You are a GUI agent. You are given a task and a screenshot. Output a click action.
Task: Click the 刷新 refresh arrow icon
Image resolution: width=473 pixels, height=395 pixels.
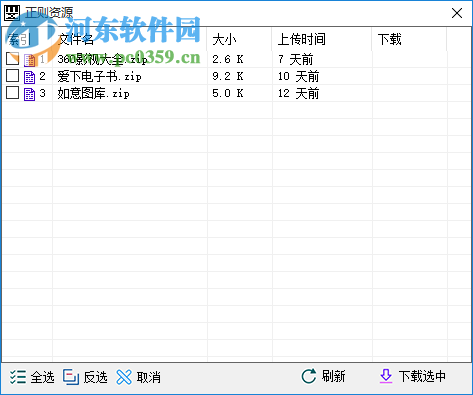click(x=309, y=376)
